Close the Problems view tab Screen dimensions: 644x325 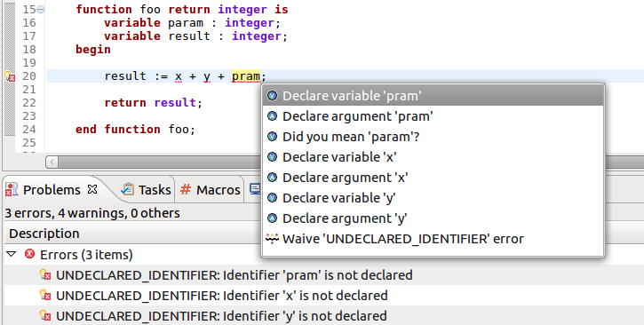[93, 189]
